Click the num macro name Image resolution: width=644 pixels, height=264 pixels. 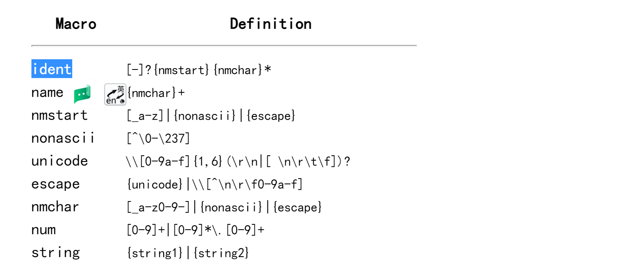(44, 230)
